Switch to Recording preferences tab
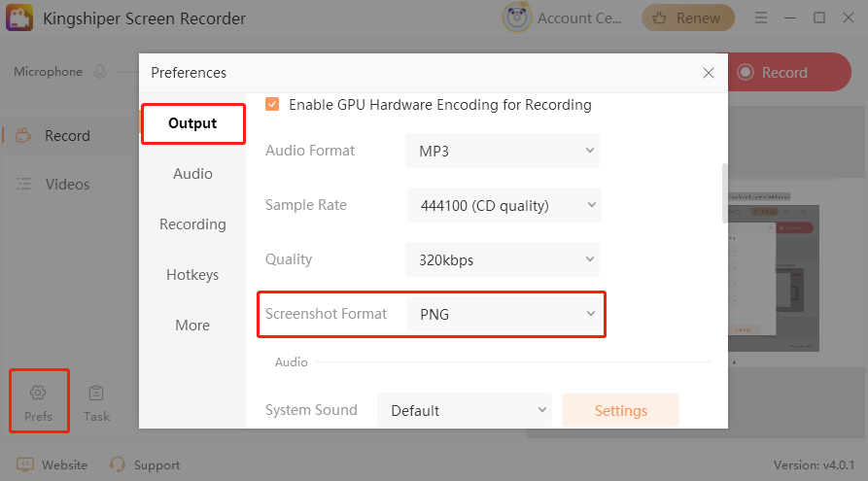 (x=192, y=224)
